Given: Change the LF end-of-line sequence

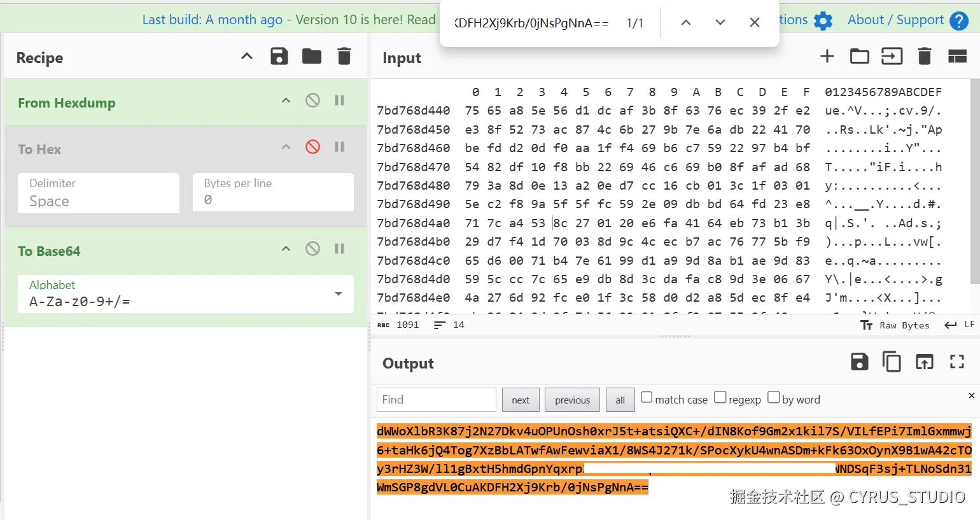Looking at the screenshot, I should (960, 325).
